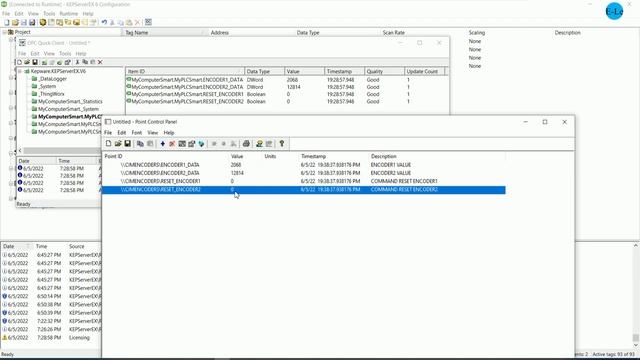
Task: Open Font menu in Point Control Panel
Action: pyautogui.click(x=137, y=133)
